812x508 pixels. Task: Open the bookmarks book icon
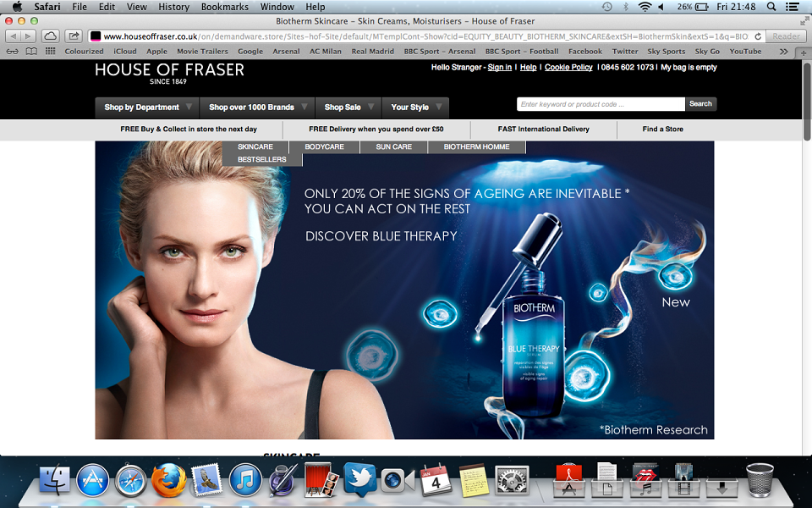[31, 52]
